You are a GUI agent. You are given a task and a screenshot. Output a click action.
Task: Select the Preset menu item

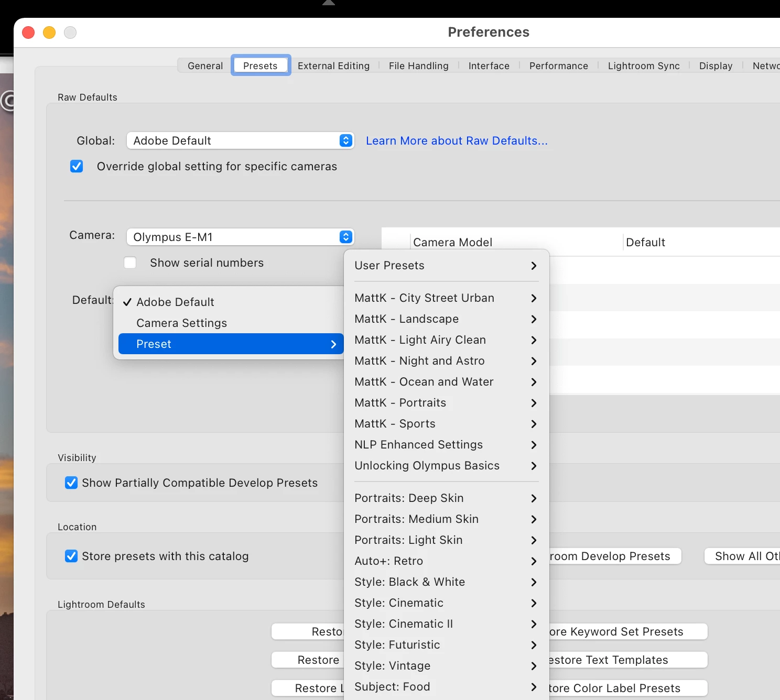click(x=231, y=344)
